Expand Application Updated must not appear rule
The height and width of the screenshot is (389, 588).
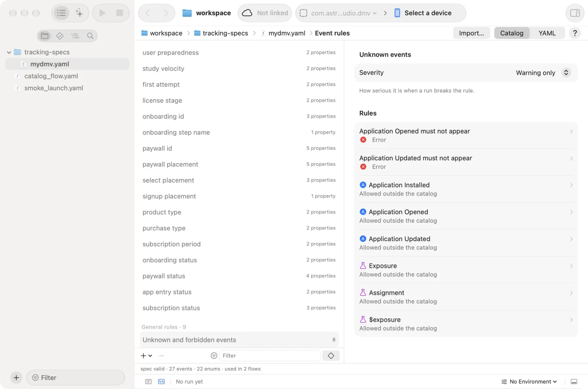click(x=466, y=162)
